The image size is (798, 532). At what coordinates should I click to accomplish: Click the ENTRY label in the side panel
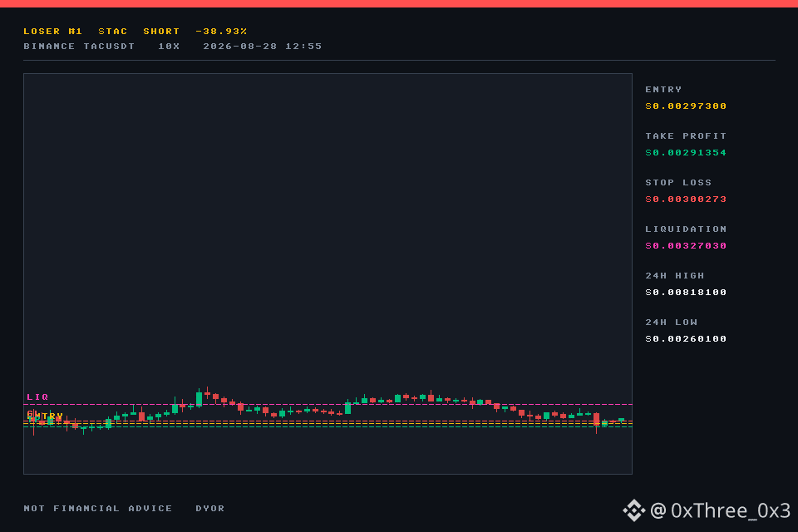click(x=663, y=89)
